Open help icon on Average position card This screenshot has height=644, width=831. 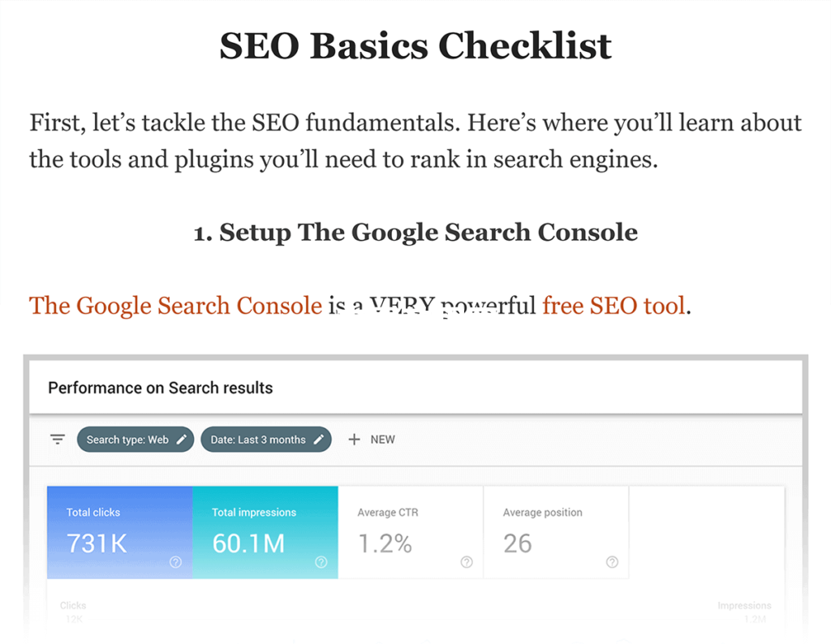tap(612, 562)
